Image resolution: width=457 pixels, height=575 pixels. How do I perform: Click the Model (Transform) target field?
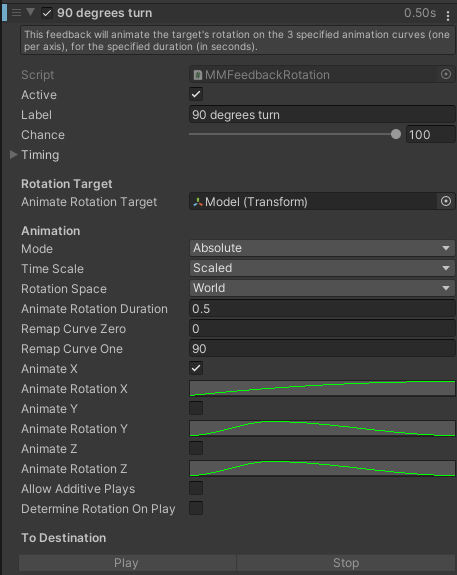click(x=313, y=201)
